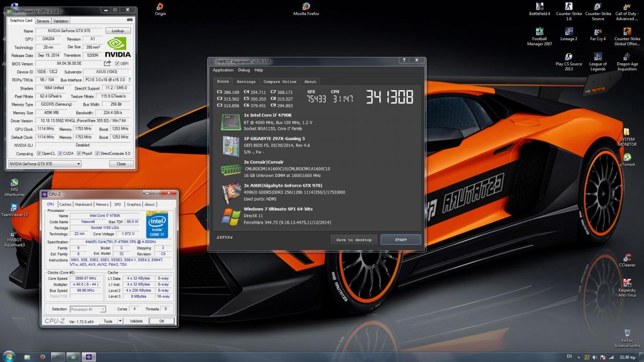Open the Football Manager 2007 icon
Screen dimensions: 644x362
pyautogui.click(x=539, y=36)
